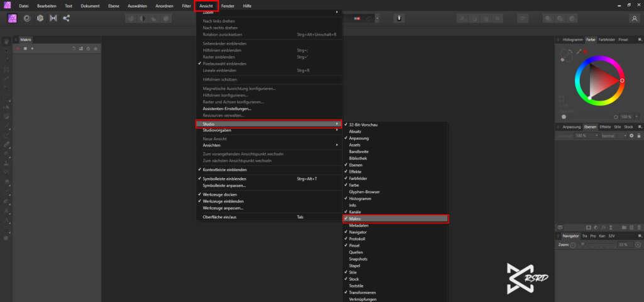The height and width of the screenshot is (302, 644).
Task: Choose Symbolleiste anpassen from menu
Action: [224, 186]
